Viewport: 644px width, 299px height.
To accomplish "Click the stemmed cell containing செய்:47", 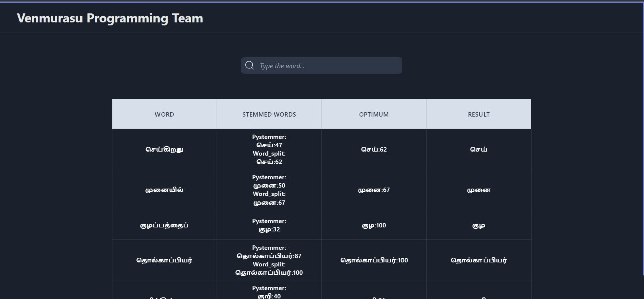I will coord(269,149).
